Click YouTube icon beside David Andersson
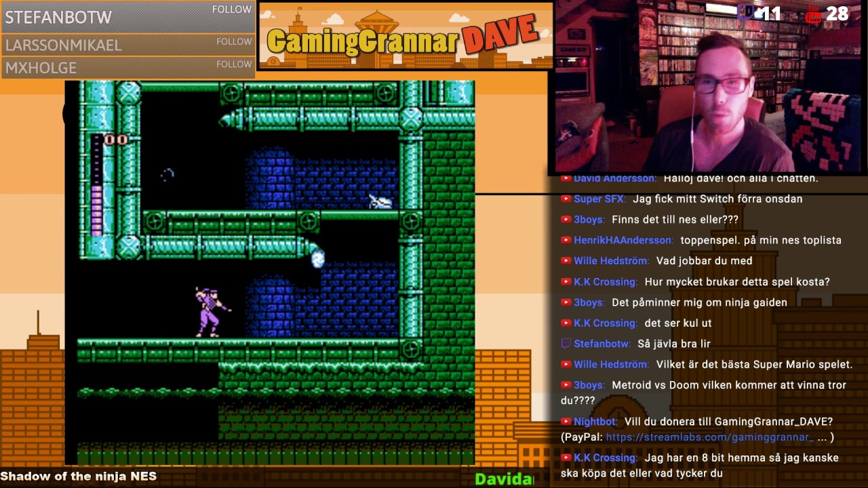Screen dimensions: 868x488 (566, 179)
